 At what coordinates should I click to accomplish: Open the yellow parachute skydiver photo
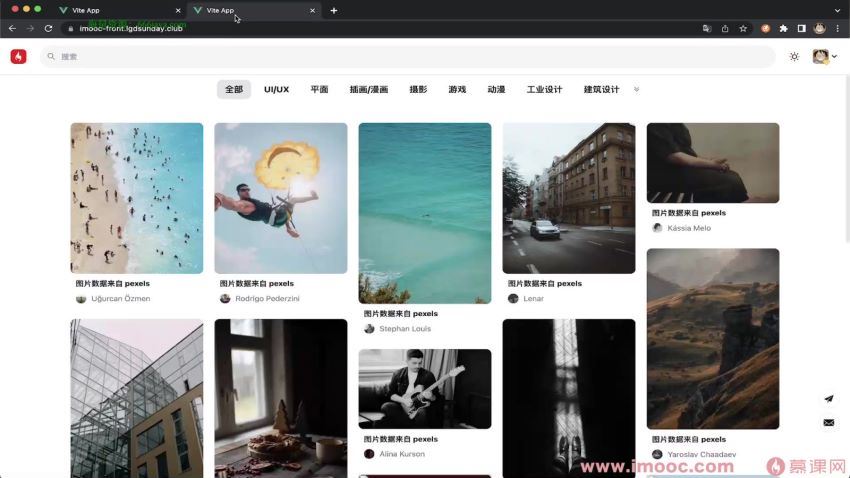(281, 198)
